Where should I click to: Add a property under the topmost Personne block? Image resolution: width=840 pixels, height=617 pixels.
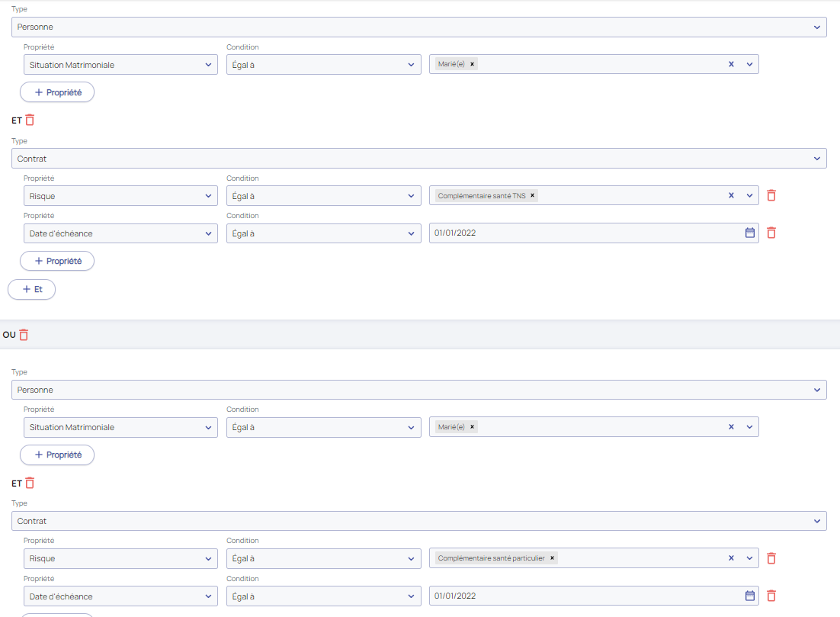click(57, 92)
